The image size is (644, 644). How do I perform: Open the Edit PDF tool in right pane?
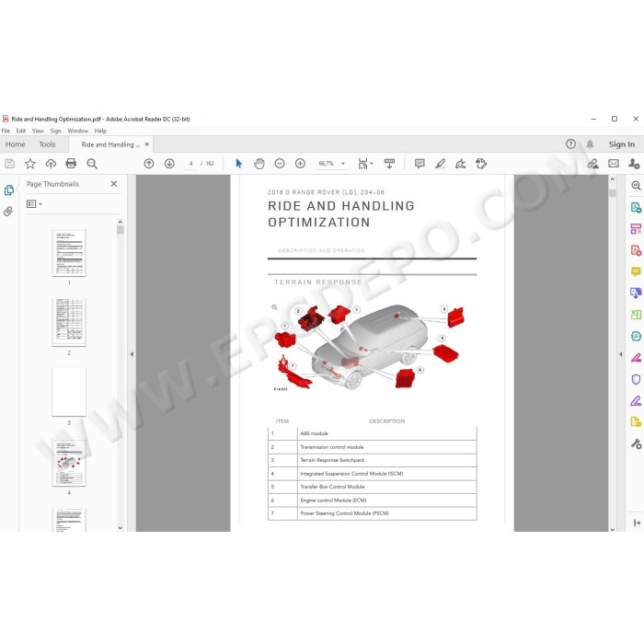[x=636, y=229]
